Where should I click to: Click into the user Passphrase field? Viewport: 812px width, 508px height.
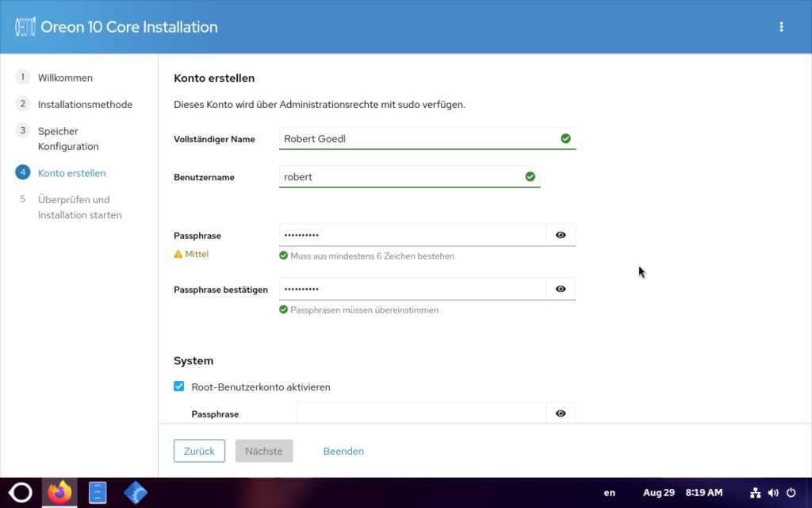coord(412,235)
